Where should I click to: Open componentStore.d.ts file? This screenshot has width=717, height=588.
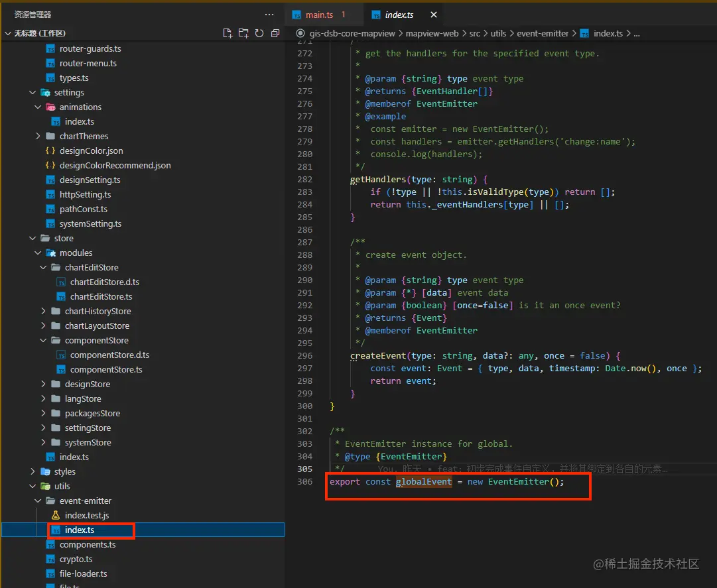click(x=109, y=355)
